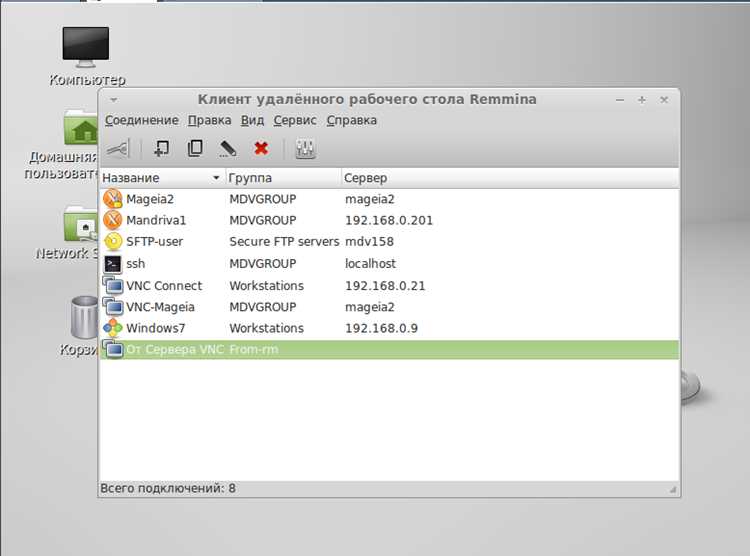Create a new connection via toolbar icon
The width and height of the screenshot is (750, 556).
[161, 148]
